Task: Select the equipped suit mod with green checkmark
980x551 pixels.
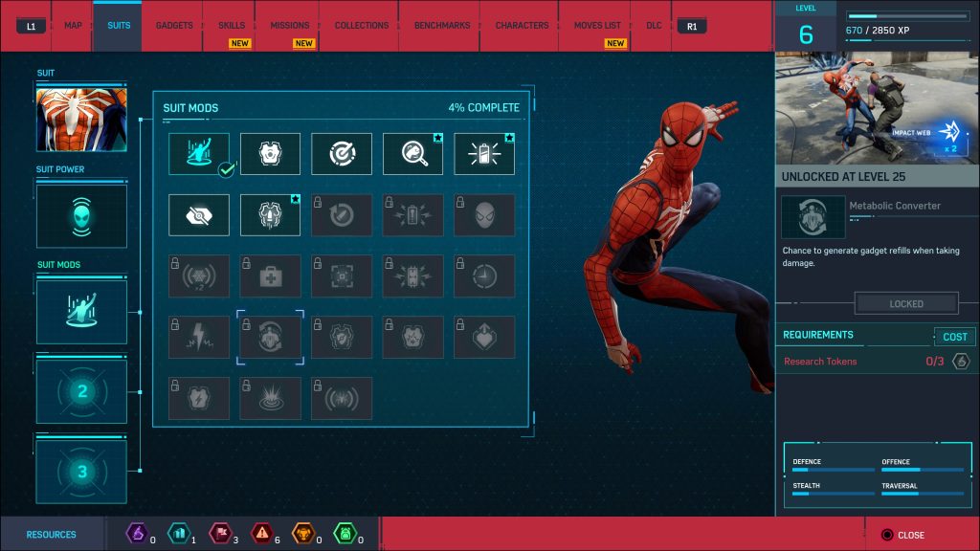Action: (198, 153)
